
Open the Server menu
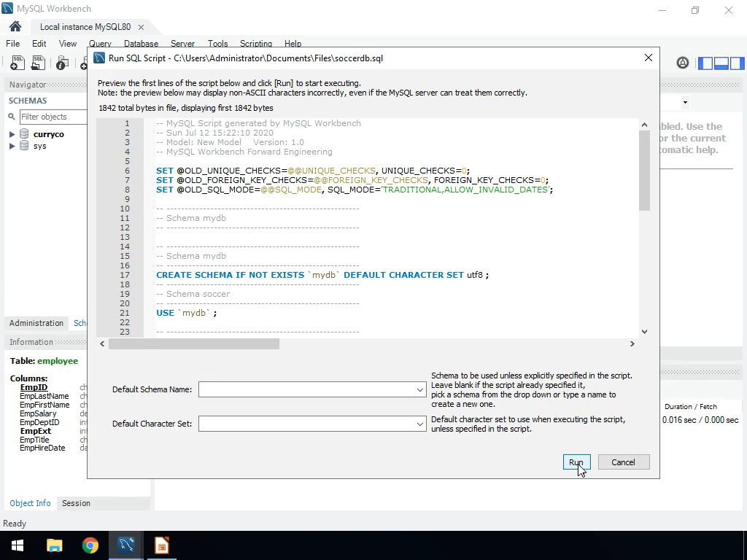(x=182, y=43)
